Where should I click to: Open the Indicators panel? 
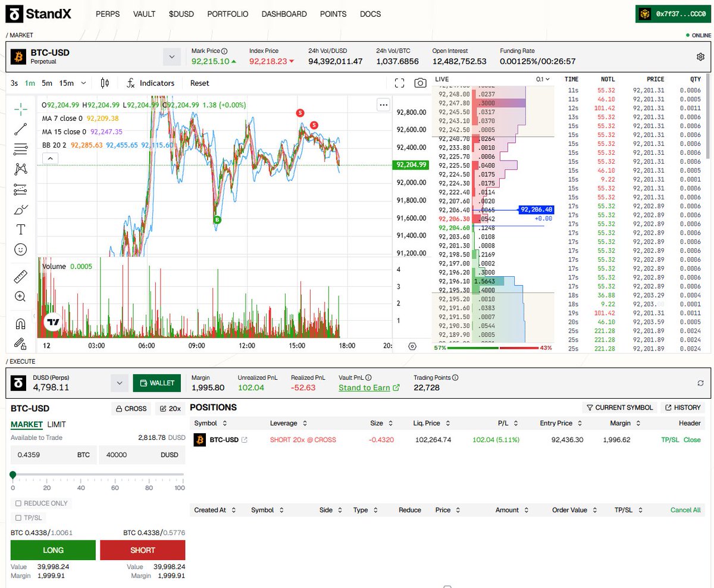click(x=151, y=83)
